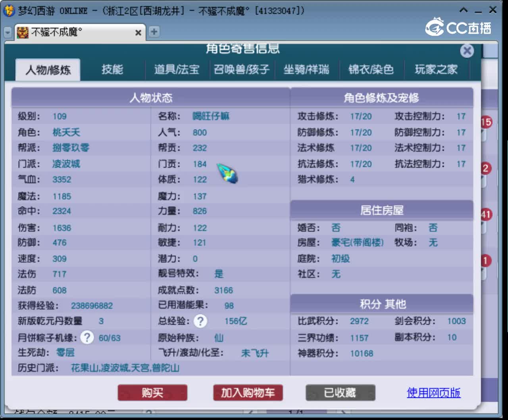This screenshot has width=508, height=420.
Task: Close the 不骚不成魔° tab
Action: [138, 33]
